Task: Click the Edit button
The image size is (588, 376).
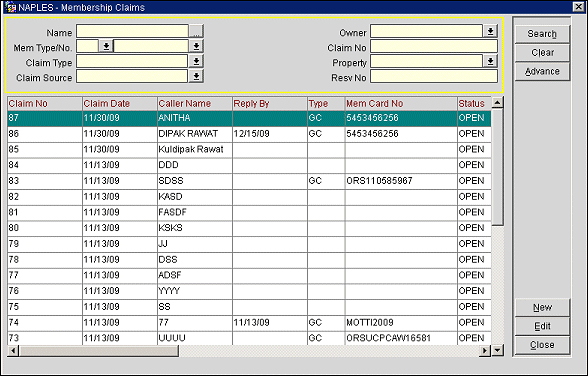Action: (542, 326)
